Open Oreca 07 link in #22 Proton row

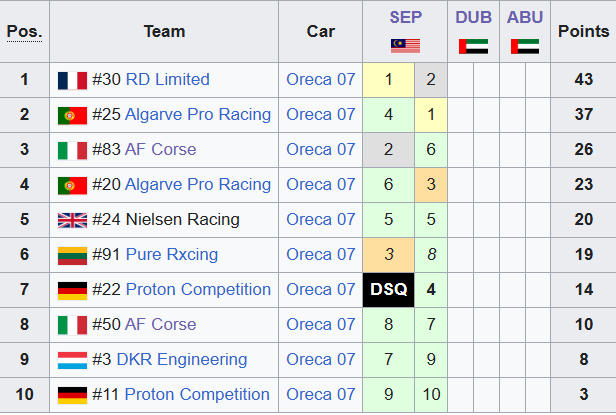tap(321, 289)
